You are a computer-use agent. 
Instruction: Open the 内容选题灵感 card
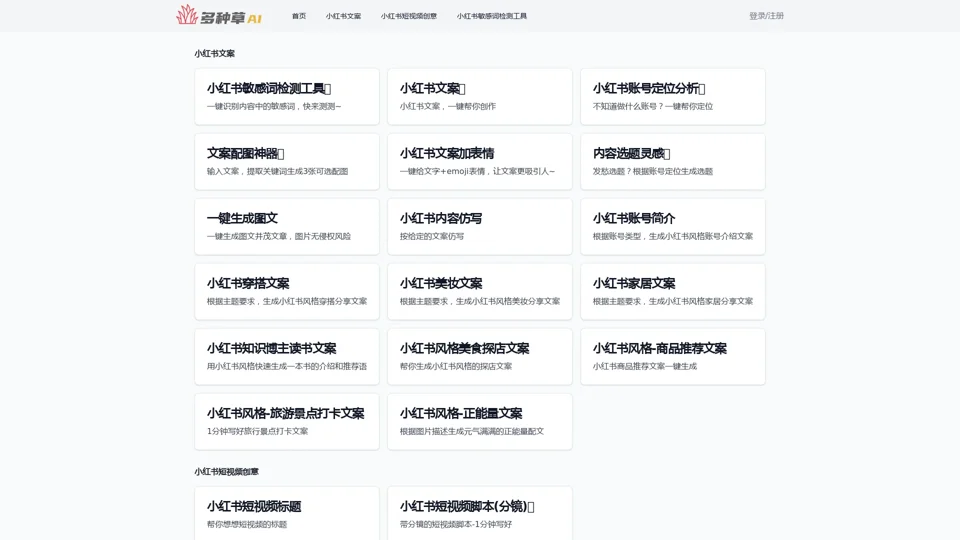[673, 162]
